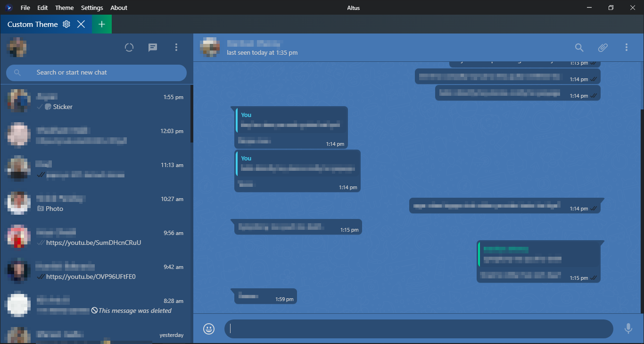Open the Status circle icon

tap(129, 47)
